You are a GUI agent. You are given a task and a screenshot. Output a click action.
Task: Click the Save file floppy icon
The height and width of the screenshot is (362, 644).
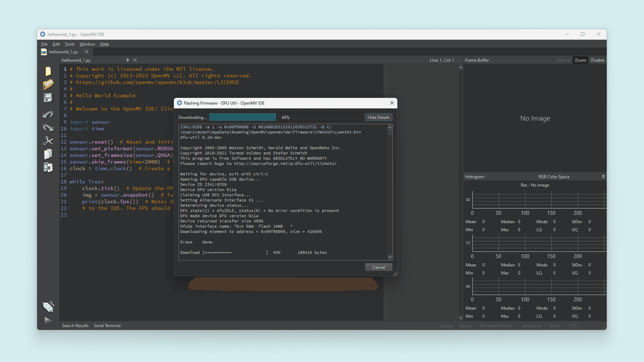click(48, 98)
